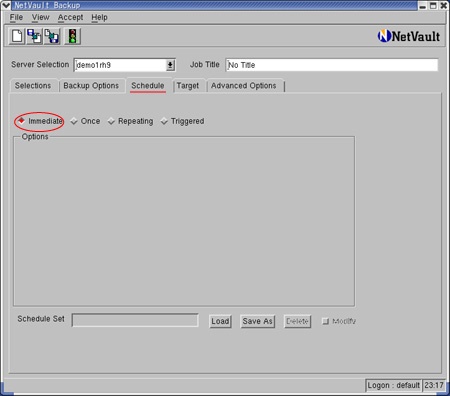Click the blank new document toolbar icon
Image resolution: width=450 pixels, height=396 pixels.
pyautogui.click(x=17, y=36)
